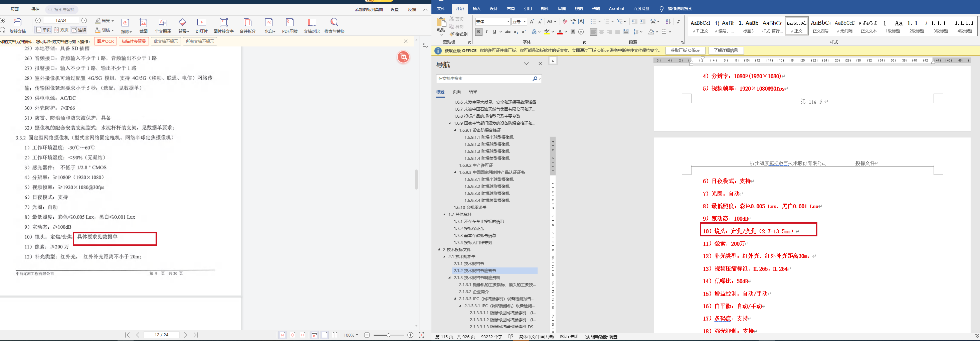Viewport: 980px width, 341px height.
Task: Clear all formatting in Word ribbon
Action: click(x=565, y=21)
